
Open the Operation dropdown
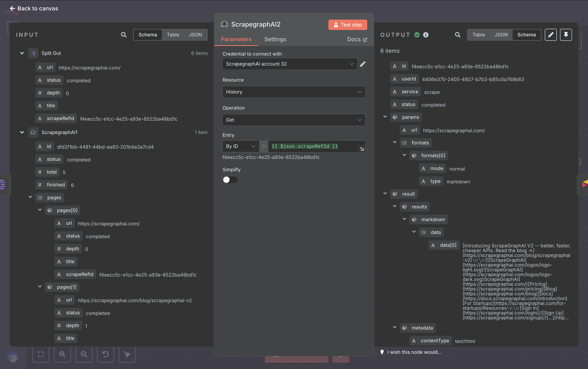click(x=294, y=120)
